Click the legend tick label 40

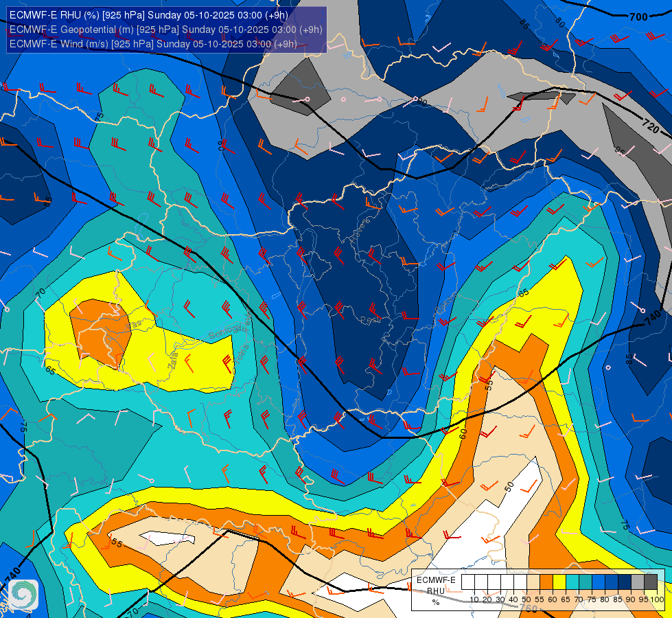click(x=513, y=599)
